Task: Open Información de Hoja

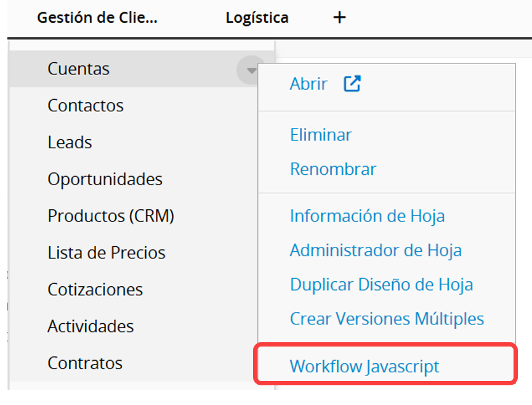Action: click(367, 216)
